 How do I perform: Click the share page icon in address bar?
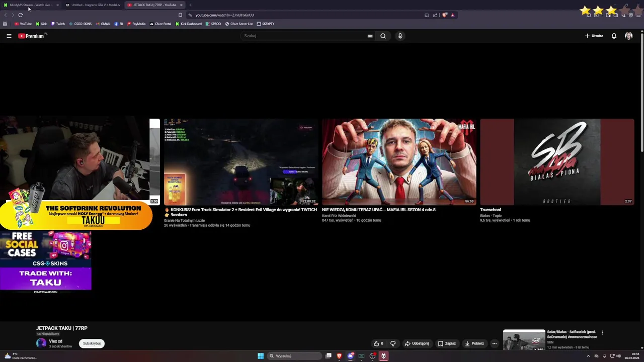435,15
